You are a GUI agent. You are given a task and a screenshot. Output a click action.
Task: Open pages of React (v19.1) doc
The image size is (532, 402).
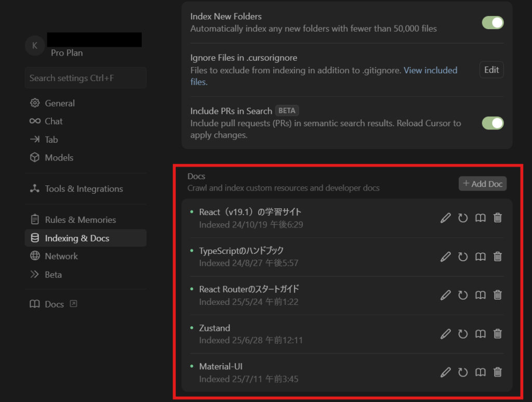[481, 218]
